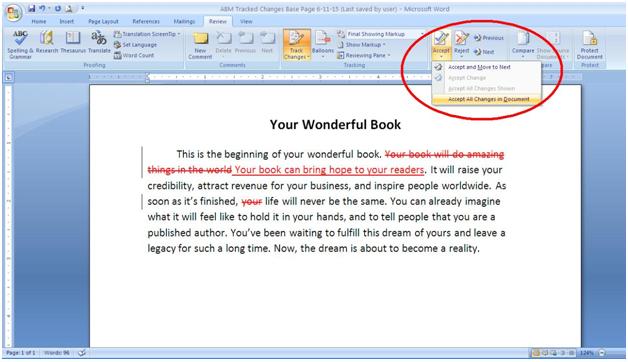Screen dimensions: 628x362
Task: Insert a New Comment
Action: click(x=200, y=45)
